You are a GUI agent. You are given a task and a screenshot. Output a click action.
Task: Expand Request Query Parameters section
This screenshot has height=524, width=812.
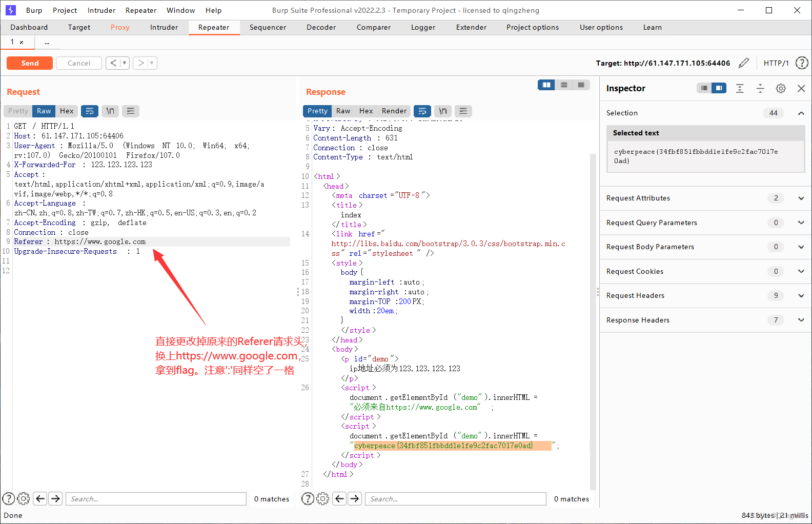click(801, 223)
